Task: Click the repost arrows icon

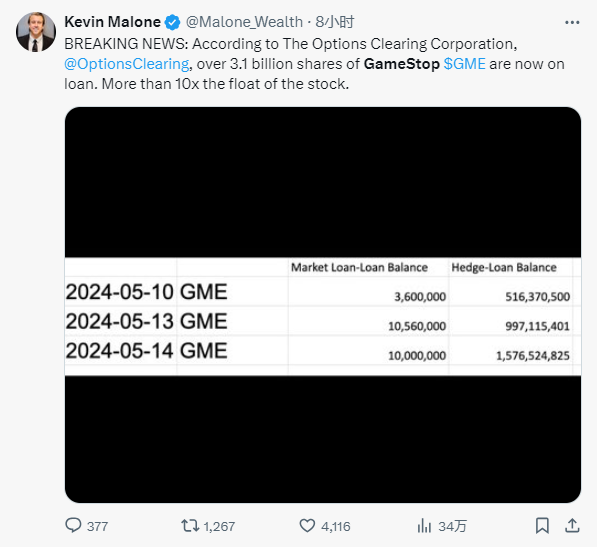Action: coord(190,526)
